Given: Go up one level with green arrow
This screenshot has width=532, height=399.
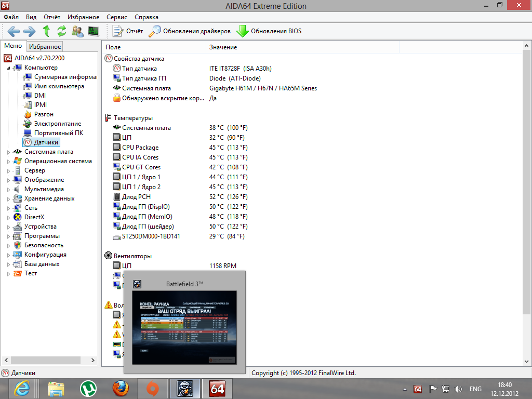Looking at the screenshot, I should point(46,31).
